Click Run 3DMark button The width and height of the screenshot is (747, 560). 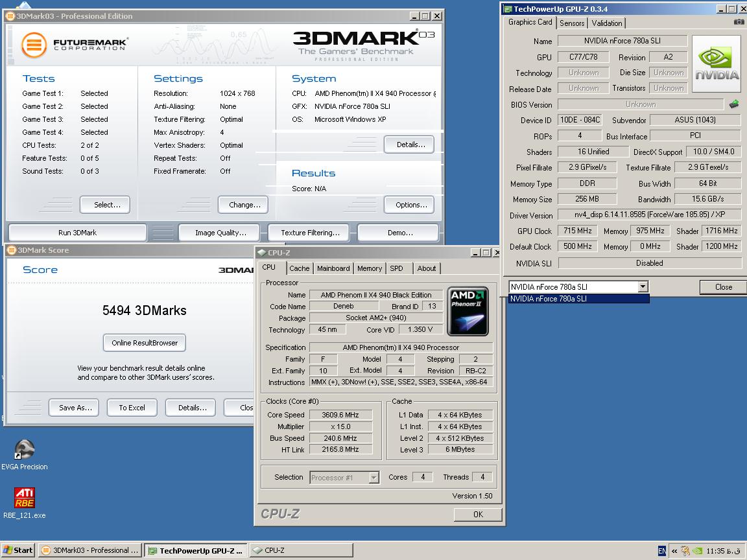pos(77,233)
